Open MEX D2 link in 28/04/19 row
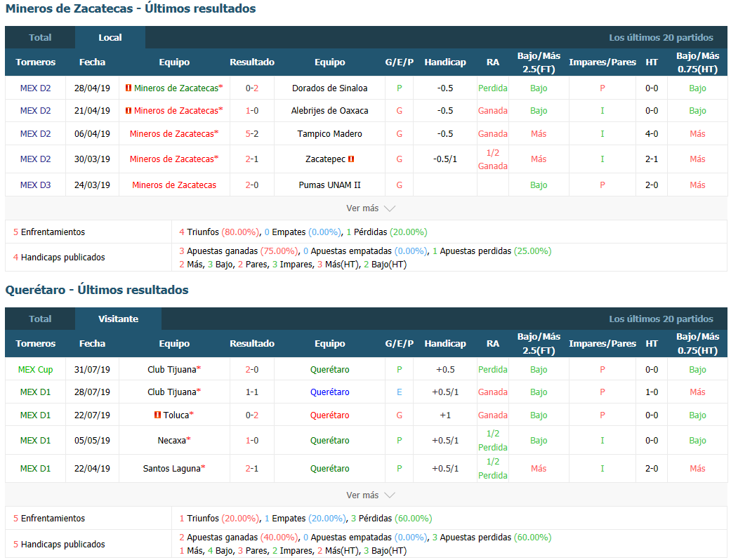This screenshot has width=731, height=560. tap(35, 88)
